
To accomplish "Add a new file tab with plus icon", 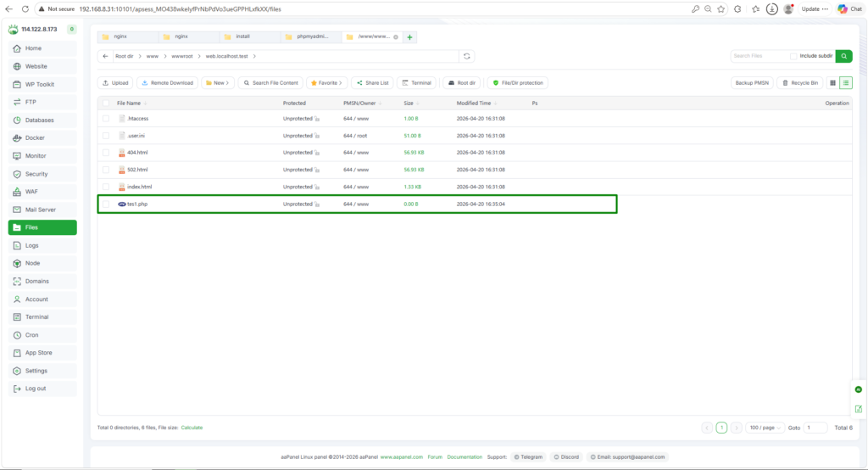I will (409, 37).
